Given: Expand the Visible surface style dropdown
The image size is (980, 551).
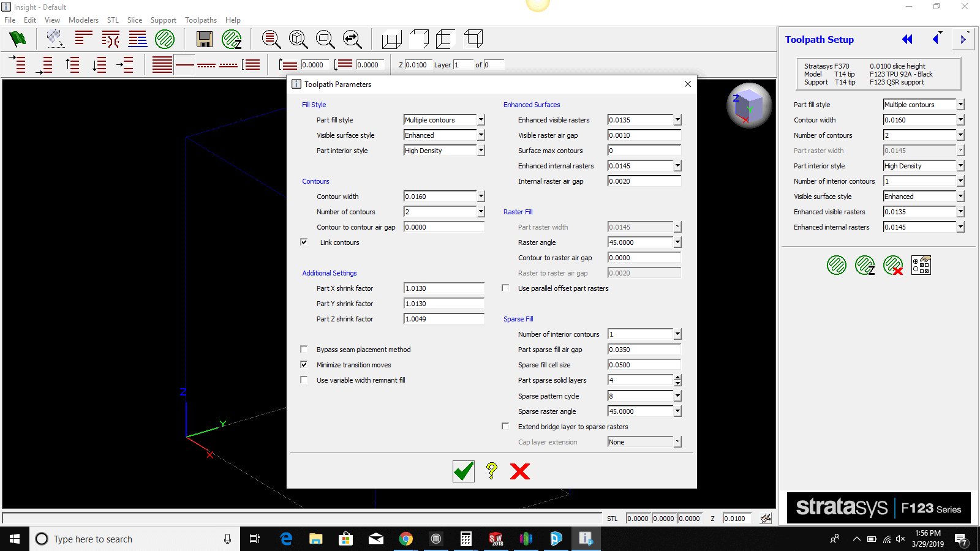Looking at the screenshot, I should 481,135.
